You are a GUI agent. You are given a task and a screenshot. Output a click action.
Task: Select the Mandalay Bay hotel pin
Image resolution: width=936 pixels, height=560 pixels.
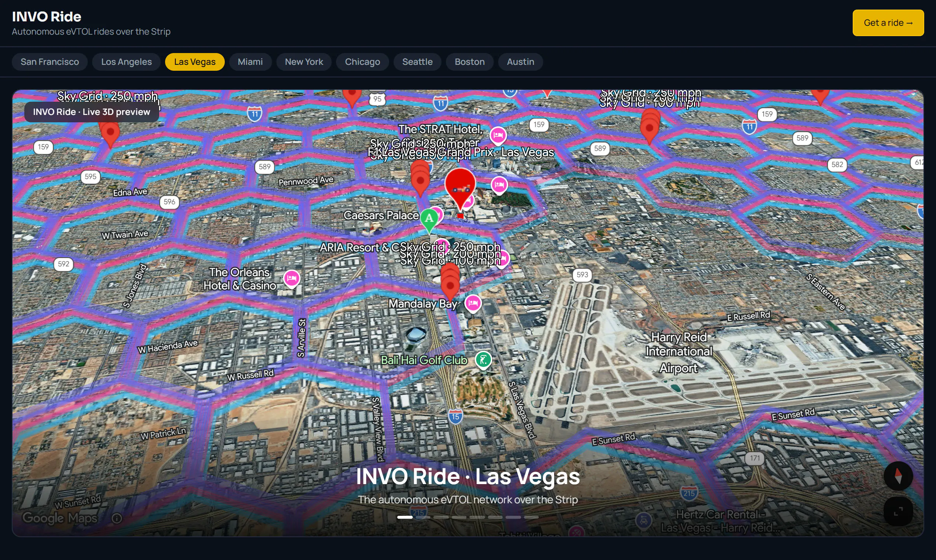pyautogui.click(x=473, y=304)
